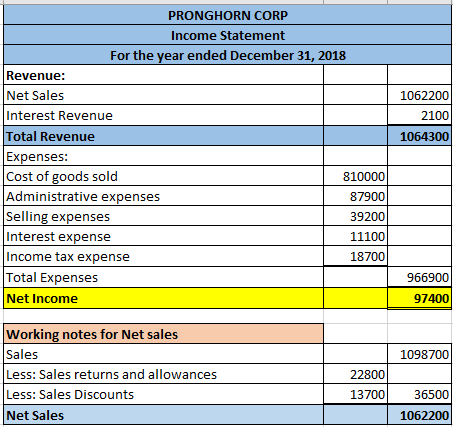Click the Net Sales value 1062200 in the income statement
453x427 pixels.
coord(419,95)
